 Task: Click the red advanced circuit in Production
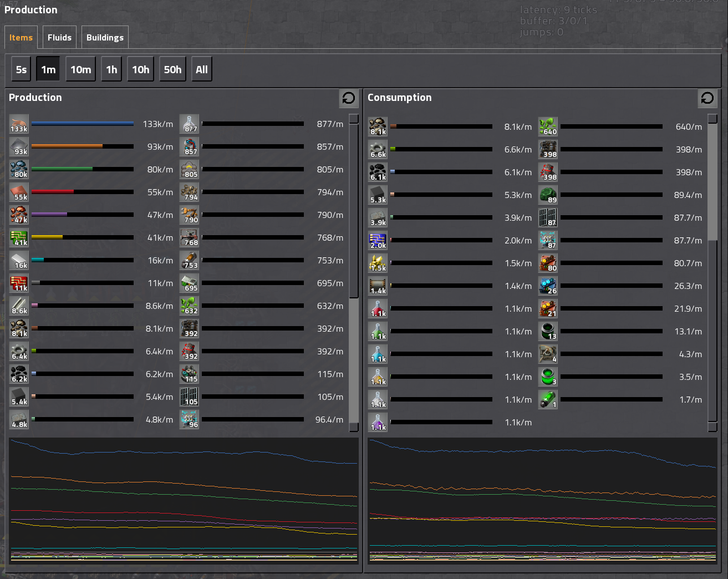[x=19, y=283]
